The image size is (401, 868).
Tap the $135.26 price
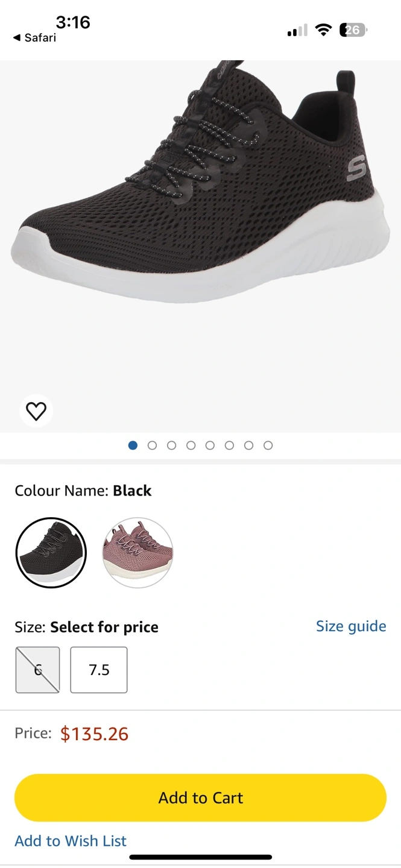[95, 734]
